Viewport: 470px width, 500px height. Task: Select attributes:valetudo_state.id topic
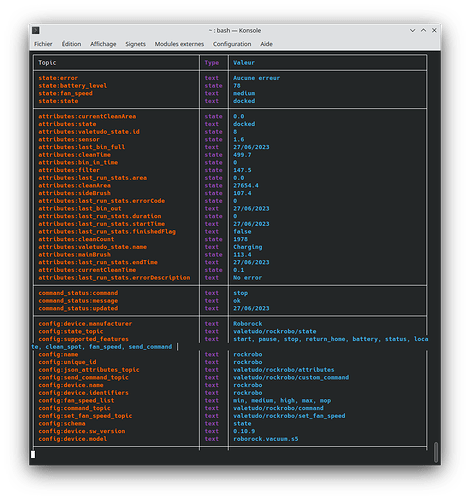point(89,132)
